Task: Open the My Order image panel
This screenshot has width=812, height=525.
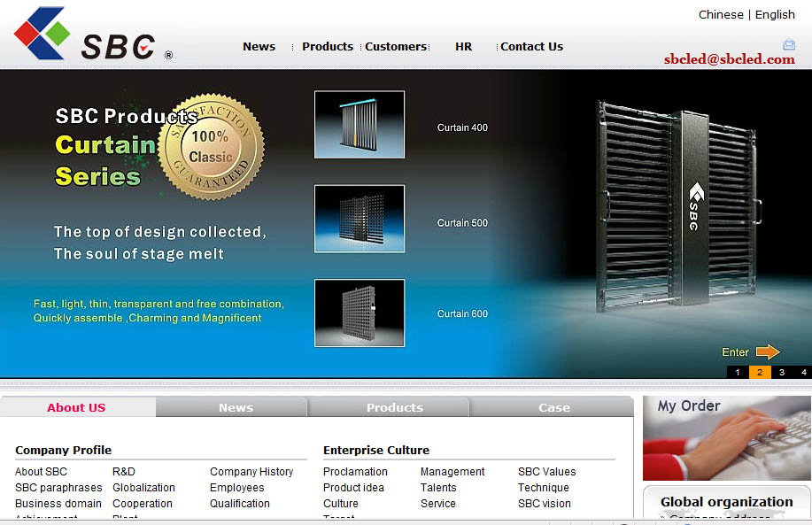Action: coord(727,438)
